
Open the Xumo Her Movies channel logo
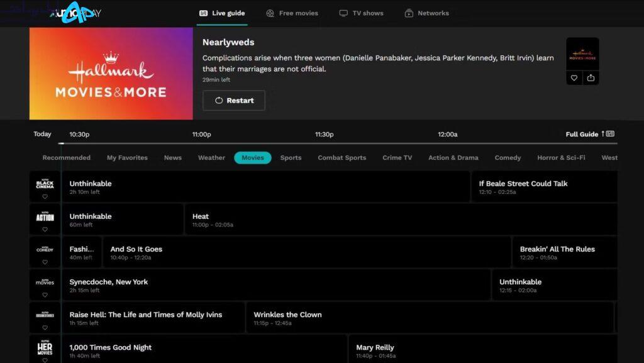[x=45, y=348]
